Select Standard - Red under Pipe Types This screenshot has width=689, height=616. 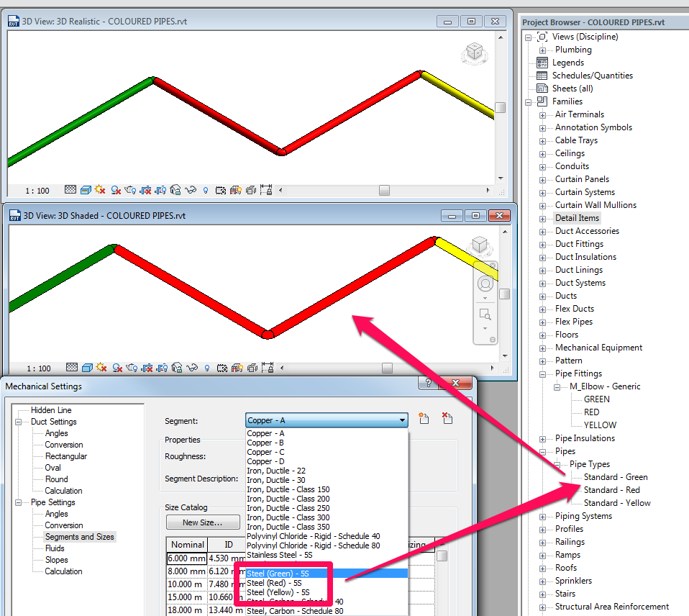point(614,489)
